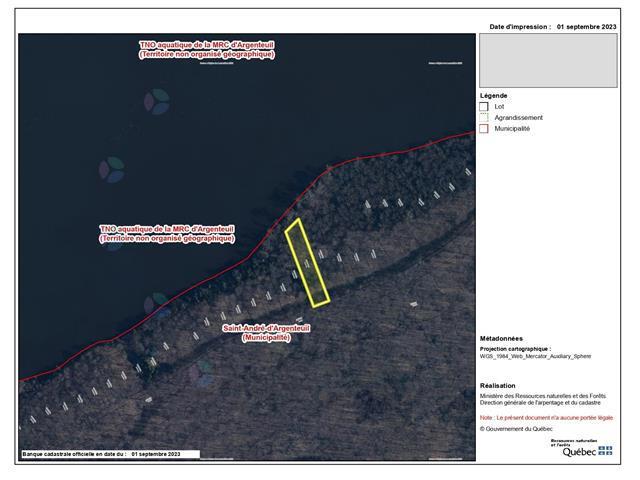The image size is (640, 480).
Task: Click the Québec government logo
Action: click(x=587, y=451)
